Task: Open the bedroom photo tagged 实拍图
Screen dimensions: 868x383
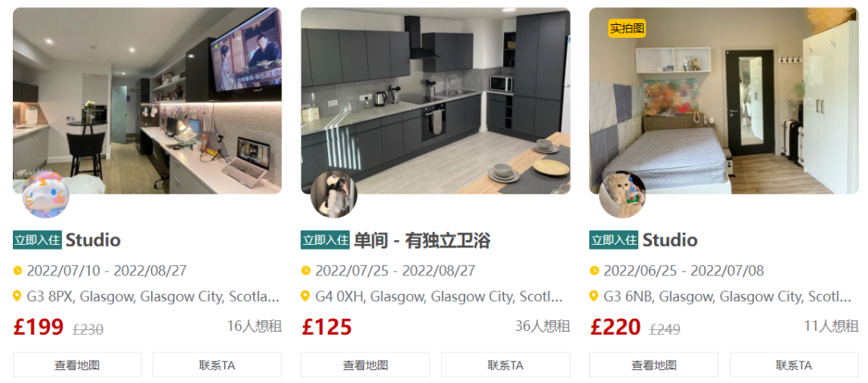Action: point(723,100)
